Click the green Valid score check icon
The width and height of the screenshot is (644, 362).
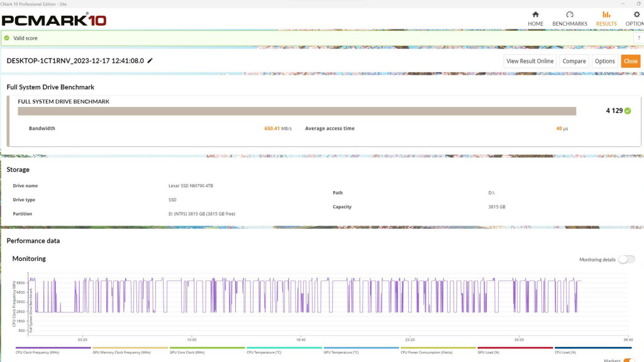(x=6, y=38)
